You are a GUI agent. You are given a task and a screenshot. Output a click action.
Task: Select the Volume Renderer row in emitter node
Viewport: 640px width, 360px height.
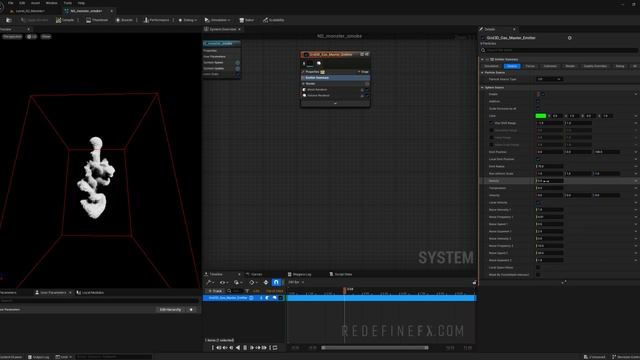click(335, 96)
